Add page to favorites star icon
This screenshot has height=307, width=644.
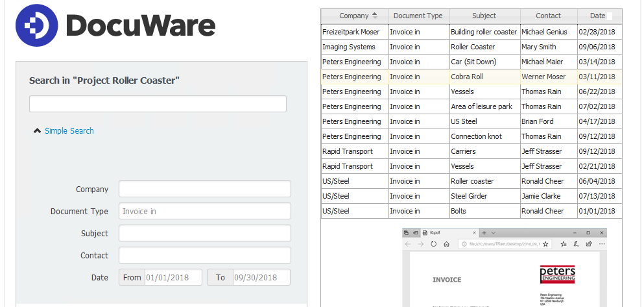point(545,244)
